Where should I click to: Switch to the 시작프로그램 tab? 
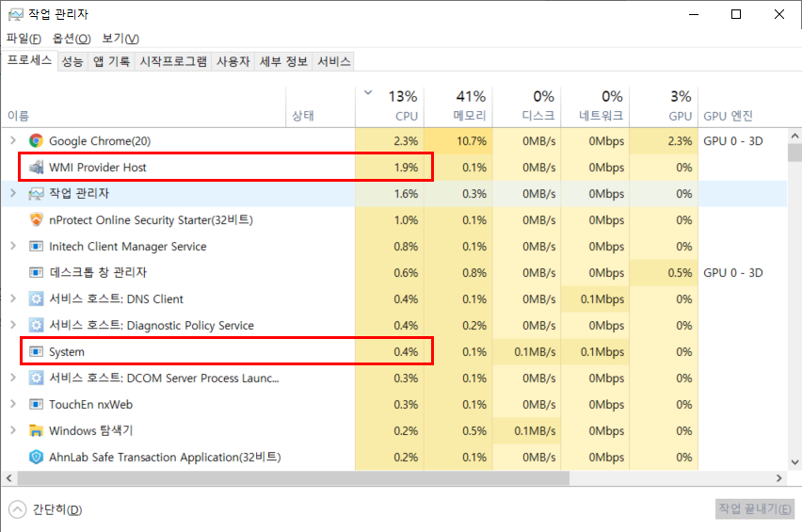pos(173,62)
